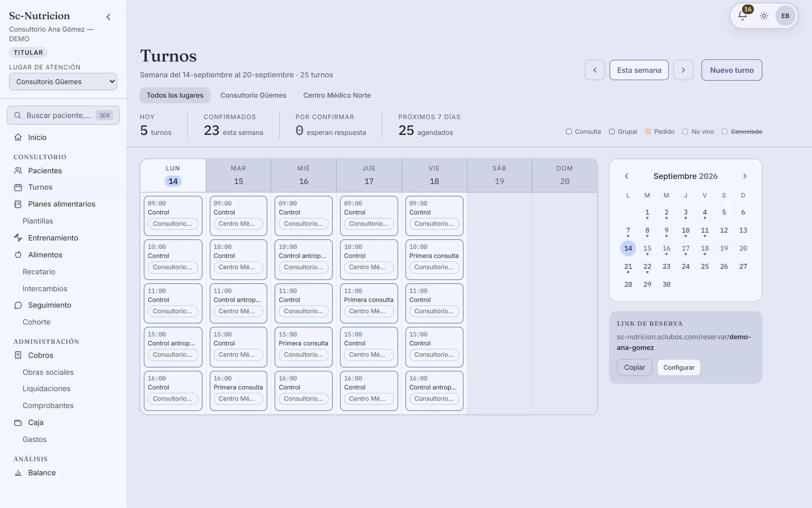Click the Planes alimentarios document icon

(18, 204)
